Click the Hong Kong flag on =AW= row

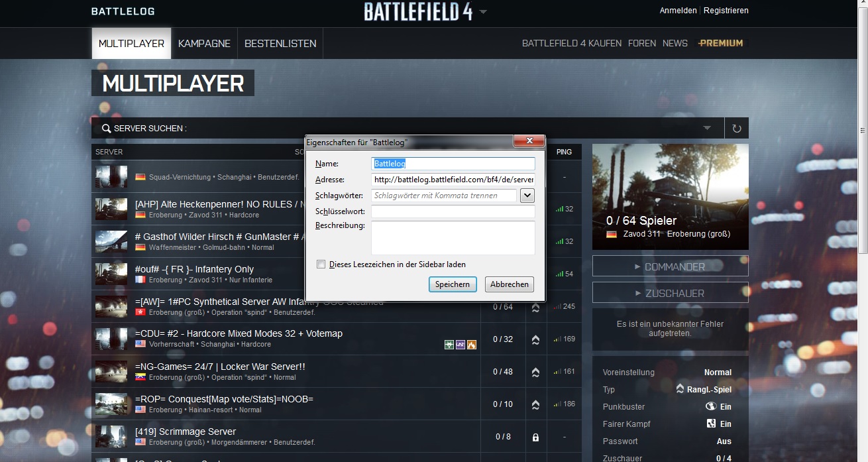[x=140, y=312]
